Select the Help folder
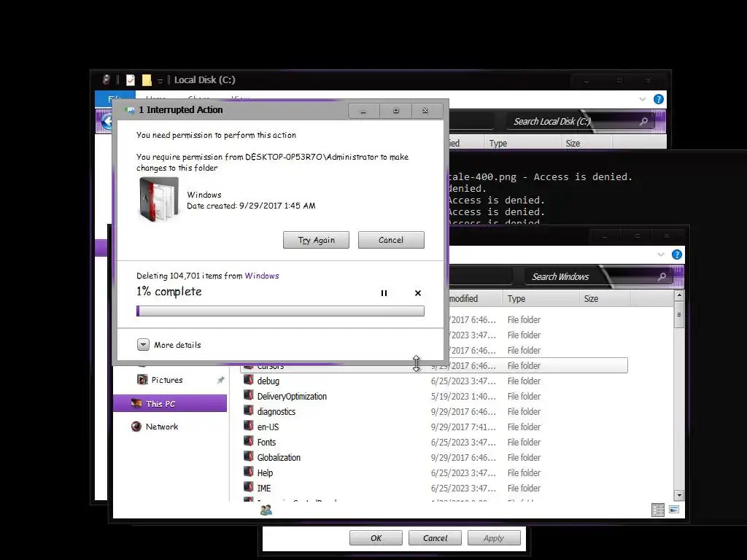This screenshot has width=747, height=560. 433,472
